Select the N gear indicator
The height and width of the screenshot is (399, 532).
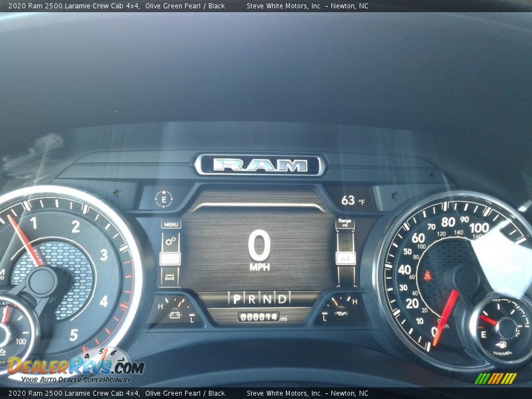pos(267,299)
